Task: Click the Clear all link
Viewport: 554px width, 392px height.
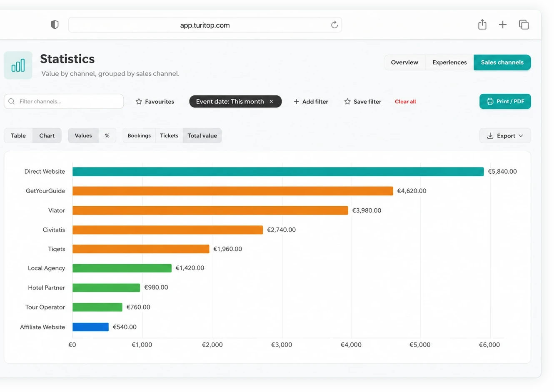Action: [405, 102]
